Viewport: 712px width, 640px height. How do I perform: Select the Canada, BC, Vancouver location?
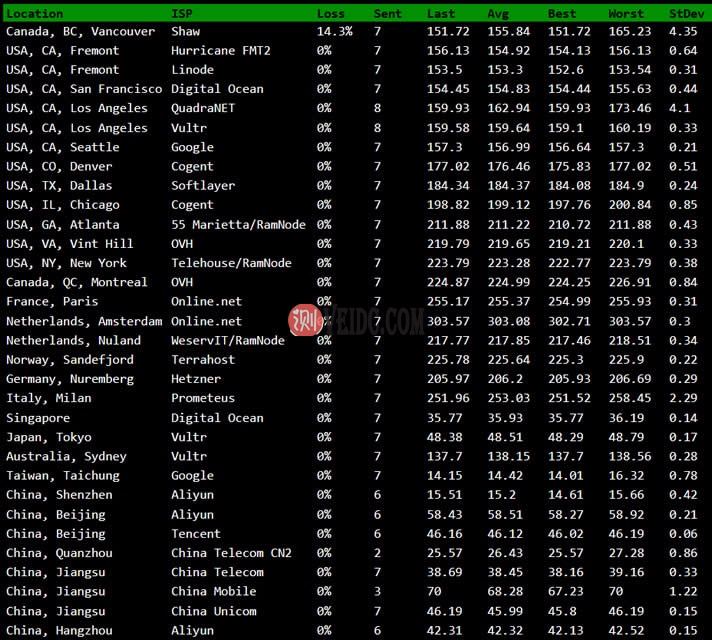[80, 31]
